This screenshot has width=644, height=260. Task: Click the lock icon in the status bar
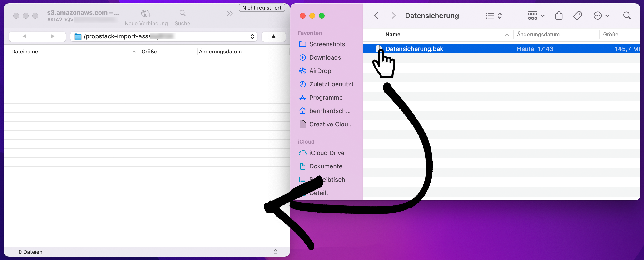pos(275,251)
